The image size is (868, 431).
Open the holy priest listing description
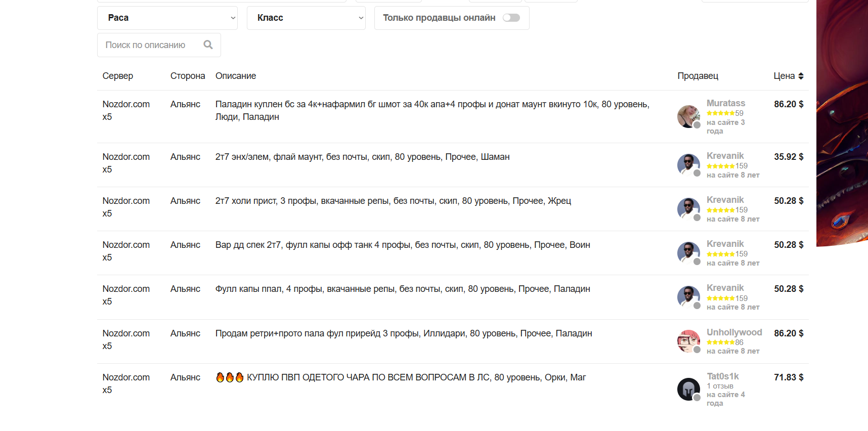(393, 201)
